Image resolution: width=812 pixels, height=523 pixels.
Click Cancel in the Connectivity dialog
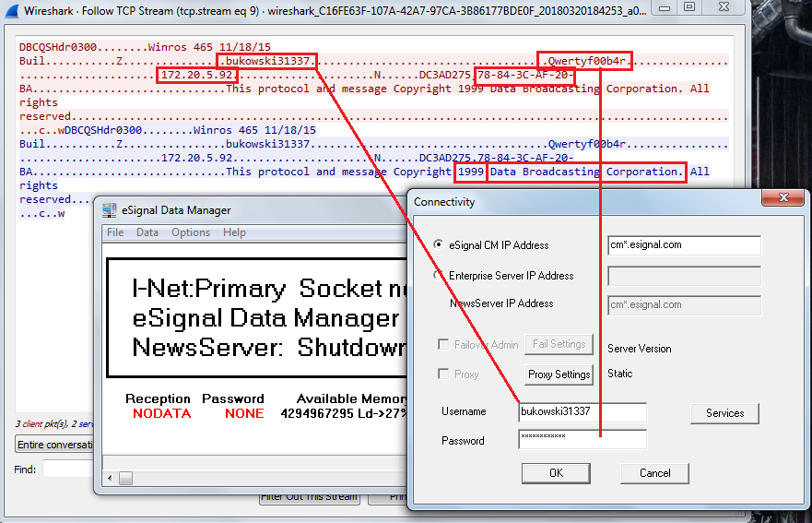pyautogui.click(x=654, y=473)
